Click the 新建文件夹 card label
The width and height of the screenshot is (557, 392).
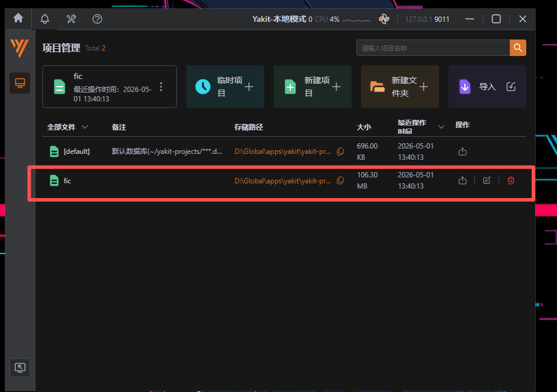pos(404,87)
